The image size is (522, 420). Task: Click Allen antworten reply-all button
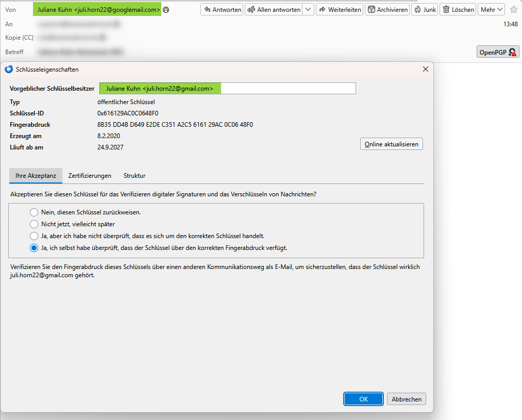pos(274,10)
